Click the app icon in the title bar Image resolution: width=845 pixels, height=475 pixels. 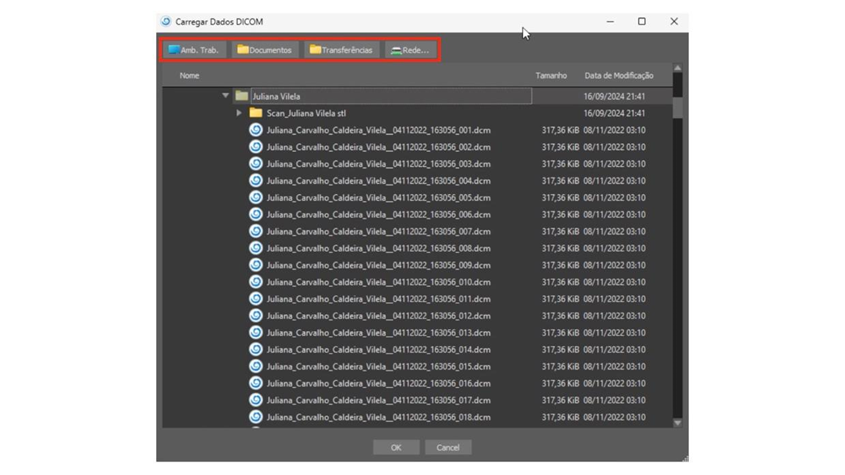(x=166, y=21)
